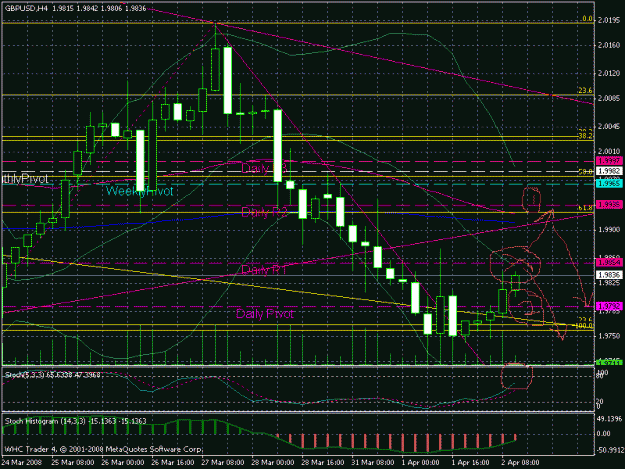The height and width of the screenshot is (469, 625).
Task: Click the histogram scale value -50.9912
Action: point(610,451)
